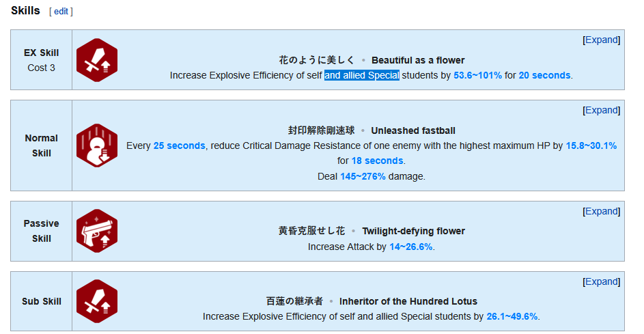Viewport: 644px width, 334px height.
Task: Click the Passive Skill pistol icon
Action: tap(97, 231)
